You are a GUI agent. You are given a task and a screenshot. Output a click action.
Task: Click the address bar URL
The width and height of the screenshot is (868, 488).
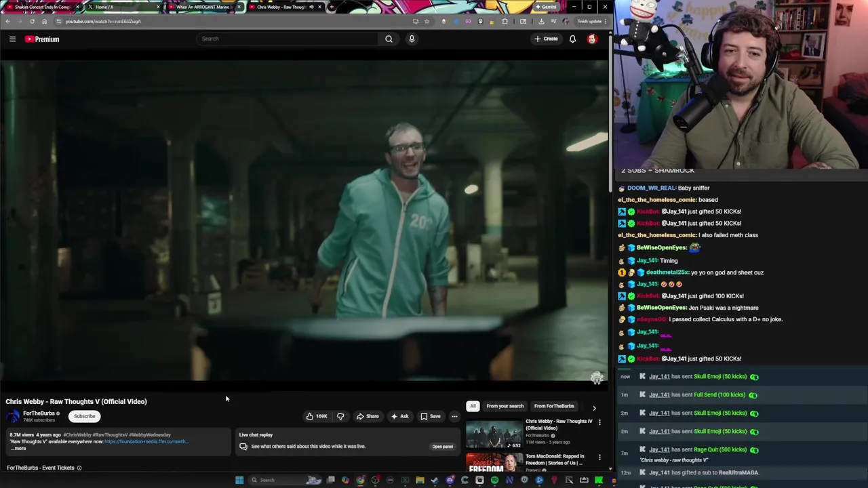tap(103, 21)
